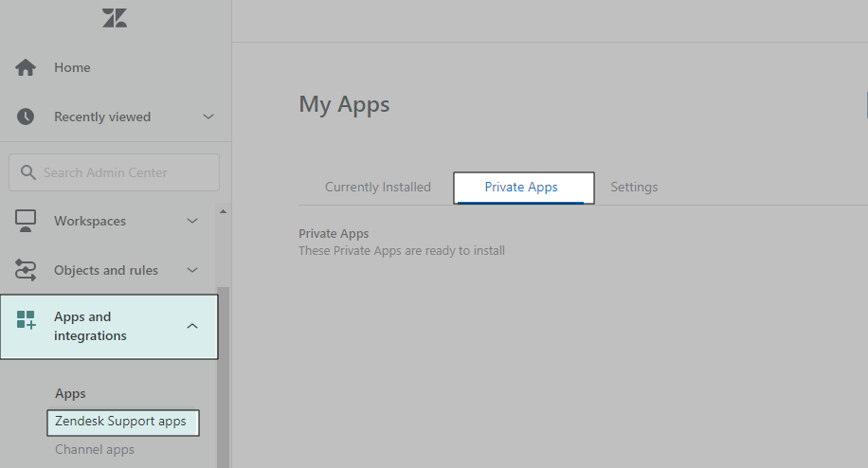The width and height of the screenshot is (868, 468).
Task: Click the Home text label in sidebar
Action: pos(72,67)
